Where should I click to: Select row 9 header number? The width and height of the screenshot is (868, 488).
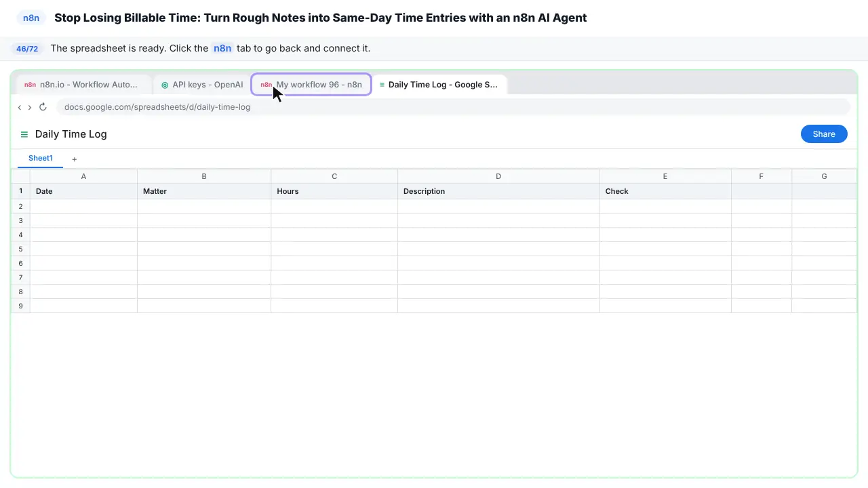point(20,306)
